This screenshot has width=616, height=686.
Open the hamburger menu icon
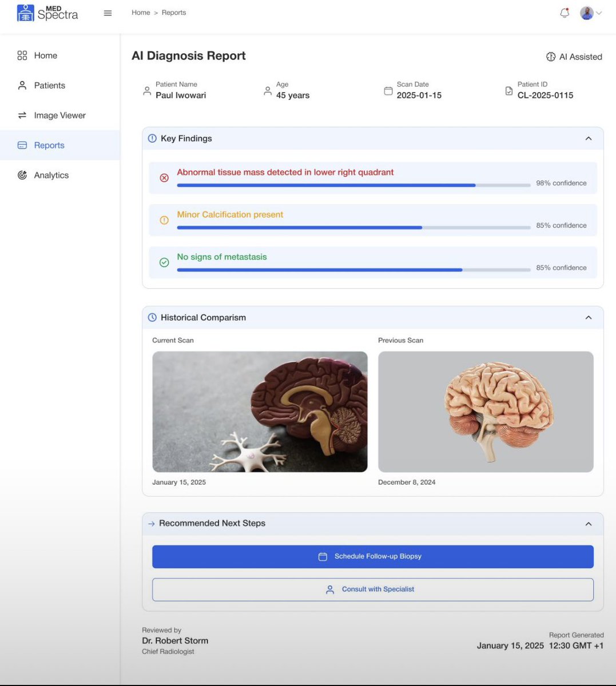coord(107,13)
